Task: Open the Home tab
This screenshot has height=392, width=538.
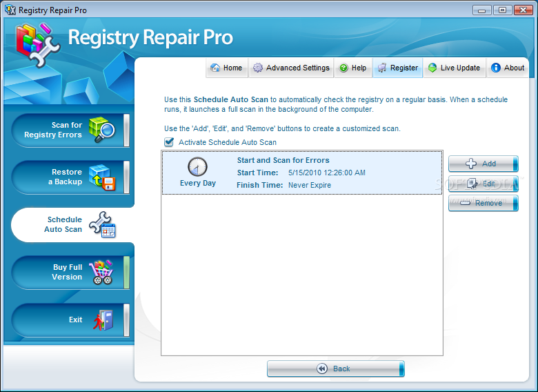Action: (x=227, y=68)
